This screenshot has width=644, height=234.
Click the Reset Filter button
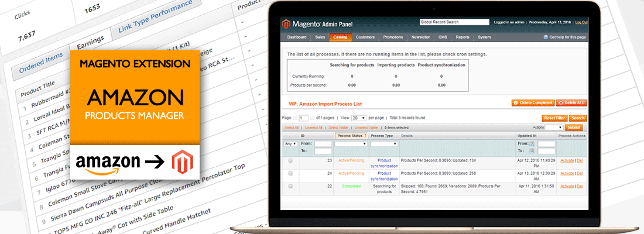click(554, 118)
